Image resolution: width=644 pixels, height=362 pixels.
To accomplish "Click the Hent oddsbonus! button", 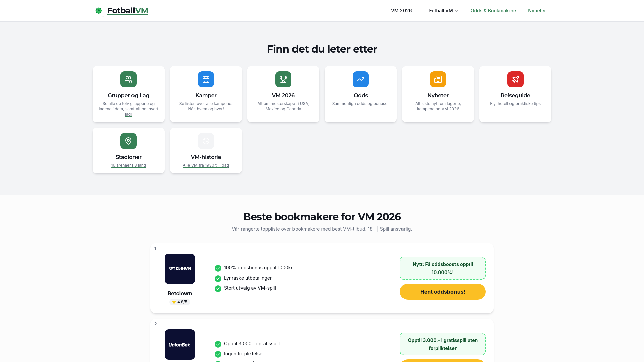I will click(443, 292).
